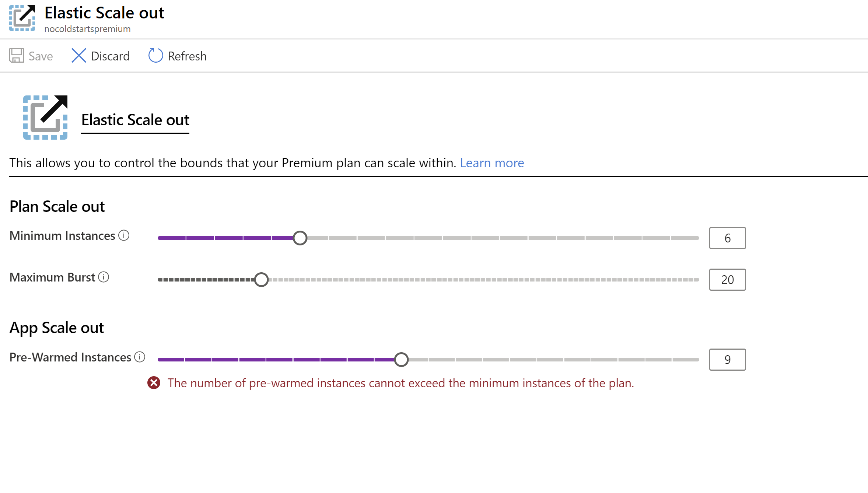The height and width of the screenshot is (493, 868).
Task: Click the Discard button label
Action: pyautogui.click(x=110, y=56)
